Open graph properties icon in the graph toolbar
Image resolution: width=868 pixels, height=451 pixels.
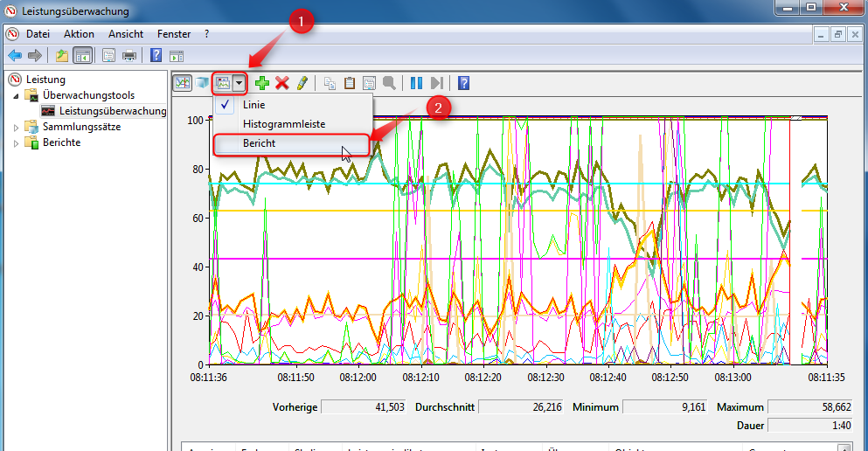pos(369,83)
